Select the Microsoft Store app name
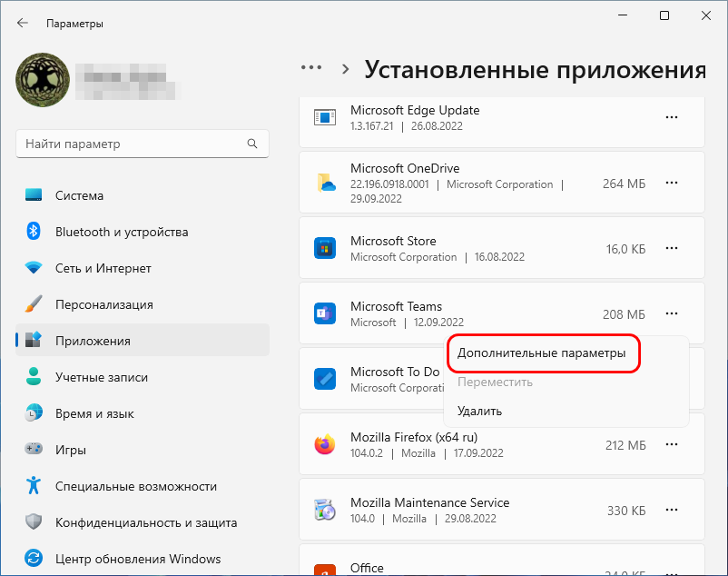 point(393,241)
